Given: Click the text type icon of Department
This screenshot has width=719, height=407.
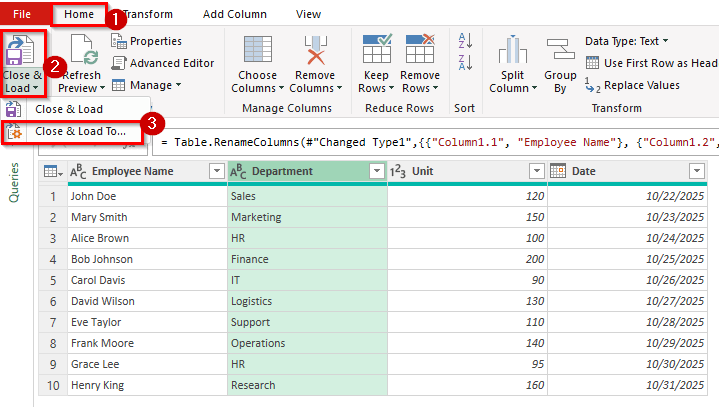Looking at the screenshot, I should point(238,171).
